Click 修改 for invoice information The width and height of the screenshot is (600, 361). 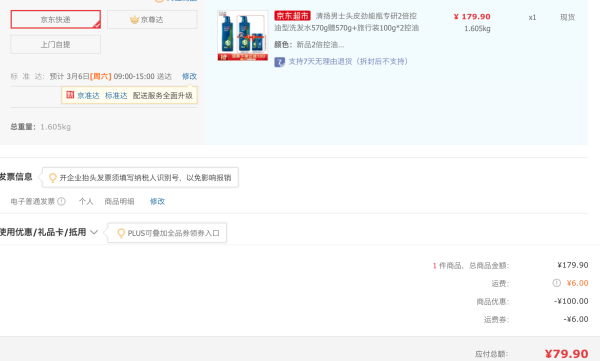157,201
